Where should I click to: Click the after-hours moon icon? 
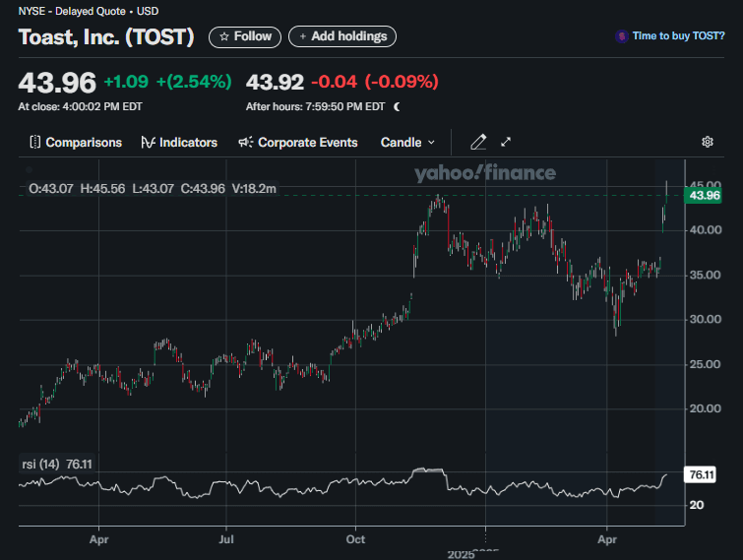397,106
